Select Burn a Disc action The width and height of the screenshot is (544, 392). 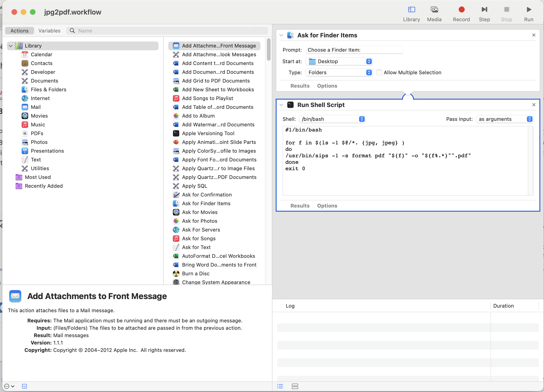195,273
